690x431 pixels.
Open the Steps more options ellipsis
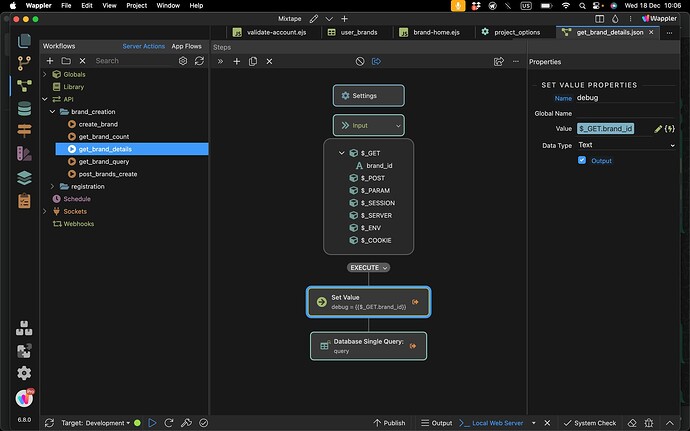516,62
